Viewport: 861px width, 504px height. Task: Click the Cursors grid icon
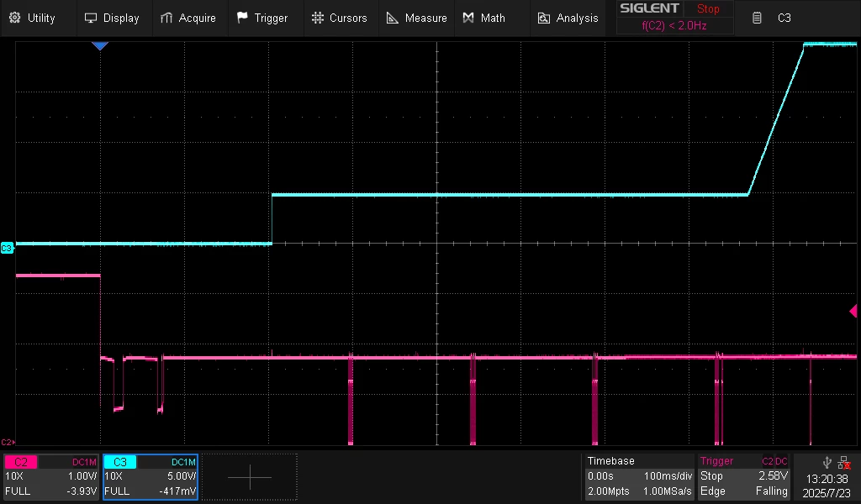317,18
